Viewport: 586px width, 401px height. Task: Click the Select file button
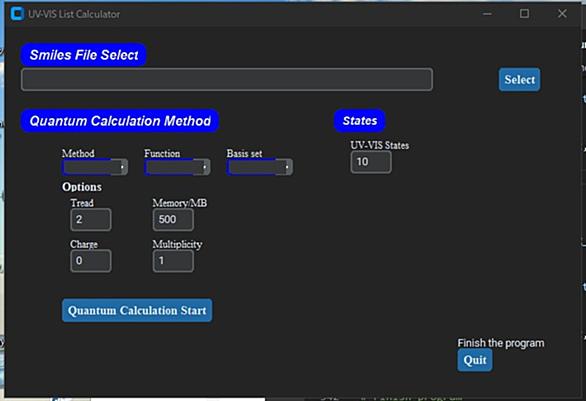pos(519,80)
